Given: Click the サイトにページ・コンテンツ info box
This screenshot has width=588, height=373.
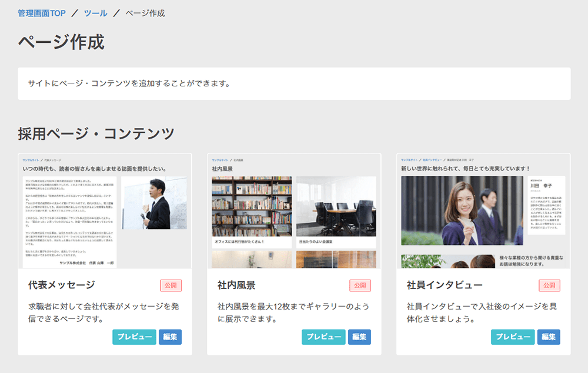Looking at the screenshot, I should pyautogui.click(x=294, y=83).
